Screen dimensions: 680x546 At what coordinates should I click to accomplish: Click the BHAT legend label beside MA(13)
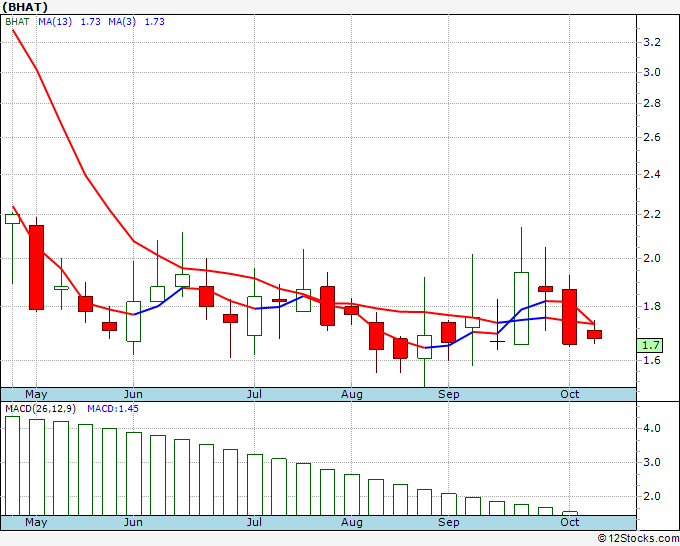click(x=17, y=21)
